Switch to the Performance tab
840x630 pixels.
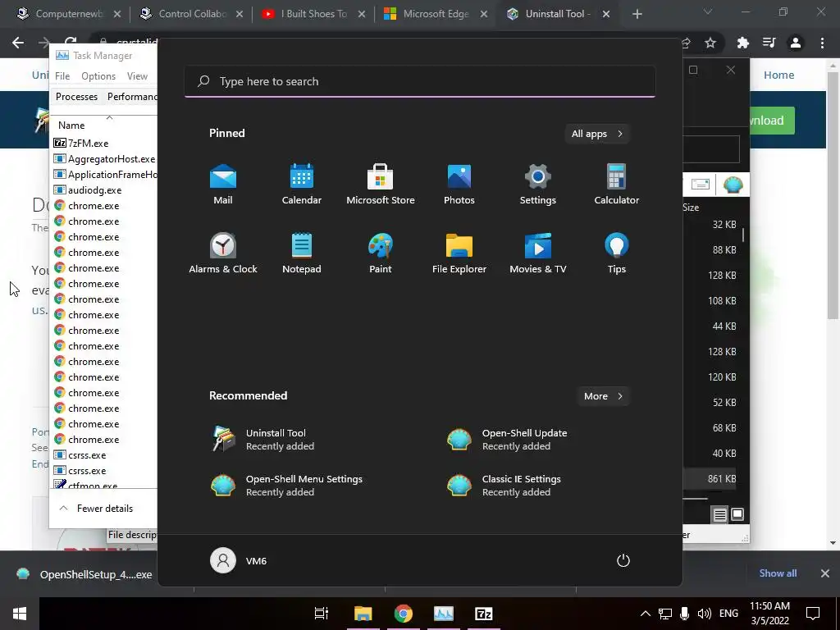tap(132, 97)
